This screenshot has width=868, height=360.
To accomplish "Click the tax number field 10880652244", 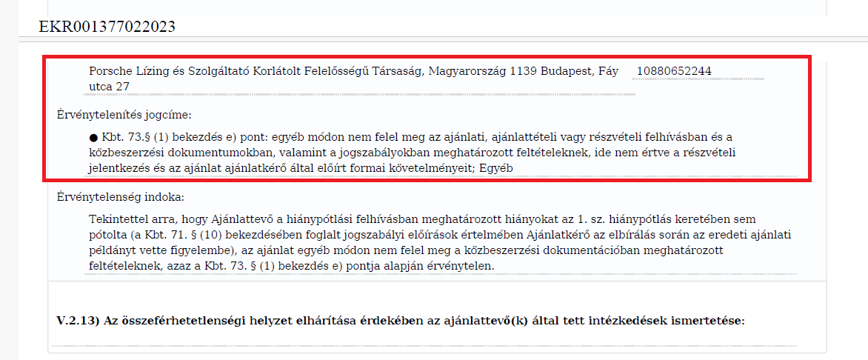I will point(674,71).
